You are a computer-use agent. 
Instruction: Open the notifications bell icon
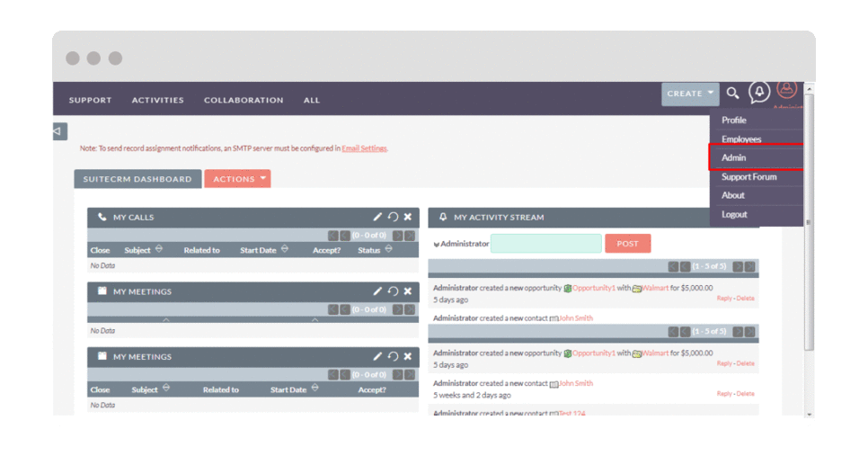759,93
